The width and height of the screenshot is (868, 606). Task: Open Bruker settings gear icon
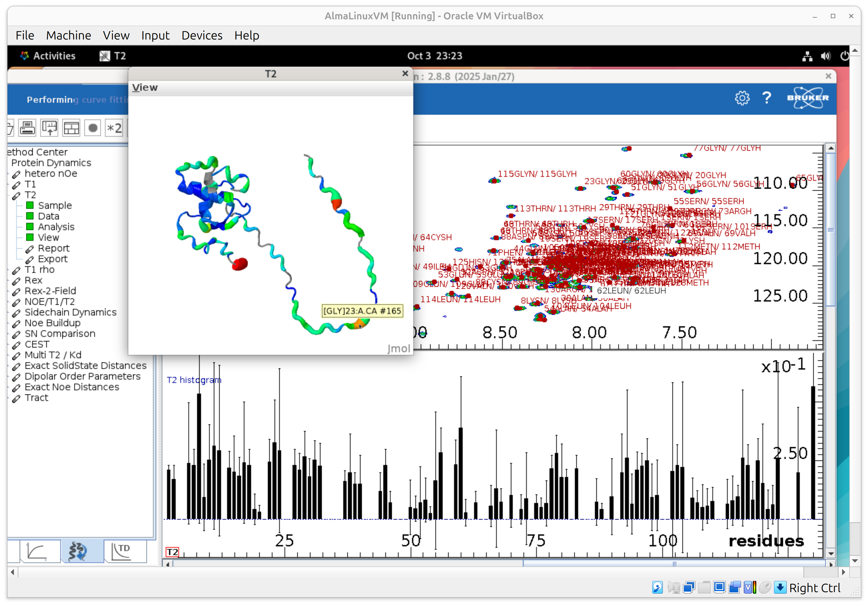coord(742,98)
